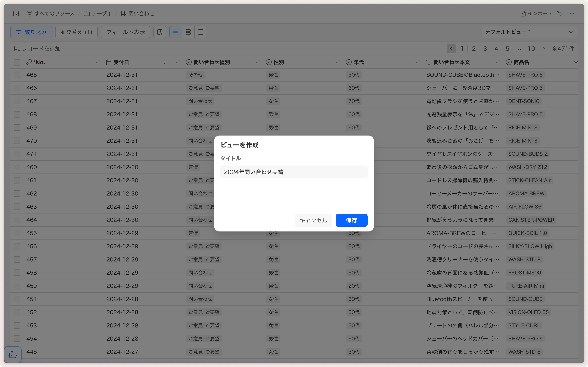Viewport: 588px width, 367px height.
Task: Open the 年代 column dropdown arrow
Action: click(x=416, y=62)
